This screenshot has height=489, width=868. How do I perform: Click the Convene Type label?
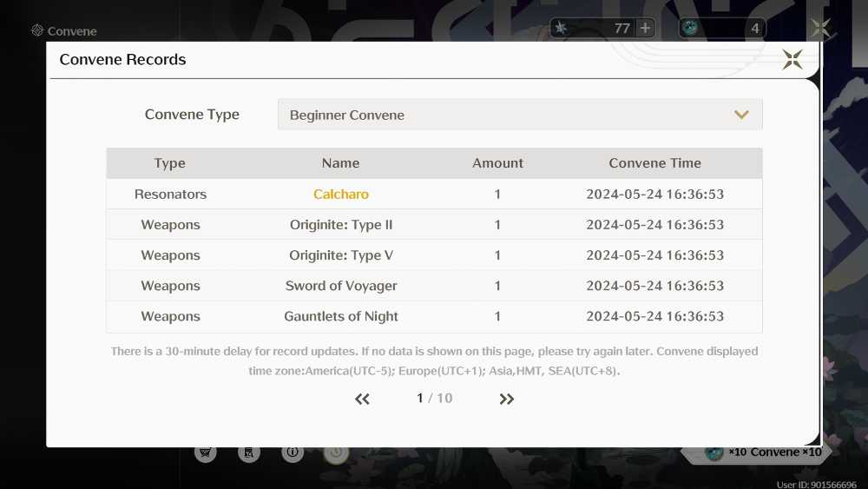pyautogui.click(x=192, y=115)
